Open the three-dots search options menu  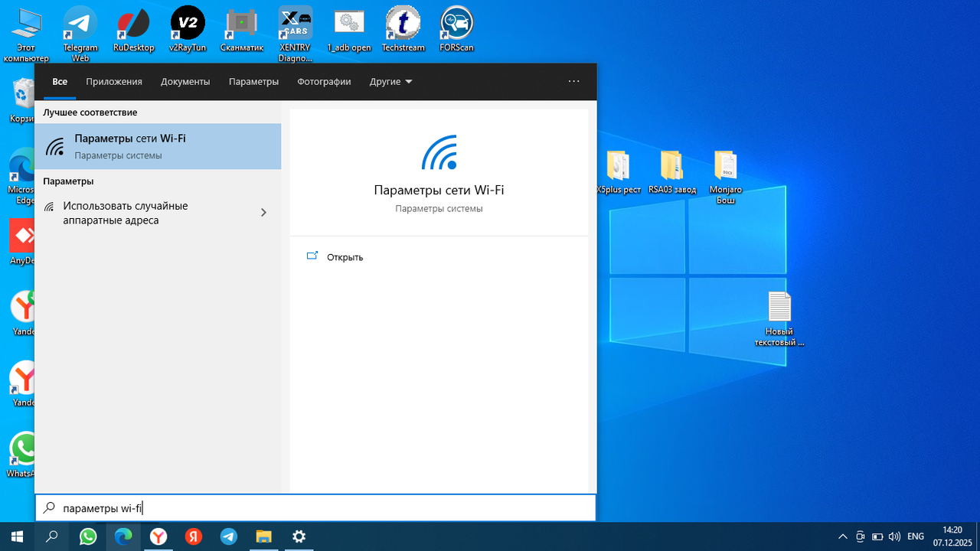coord(574,81)
